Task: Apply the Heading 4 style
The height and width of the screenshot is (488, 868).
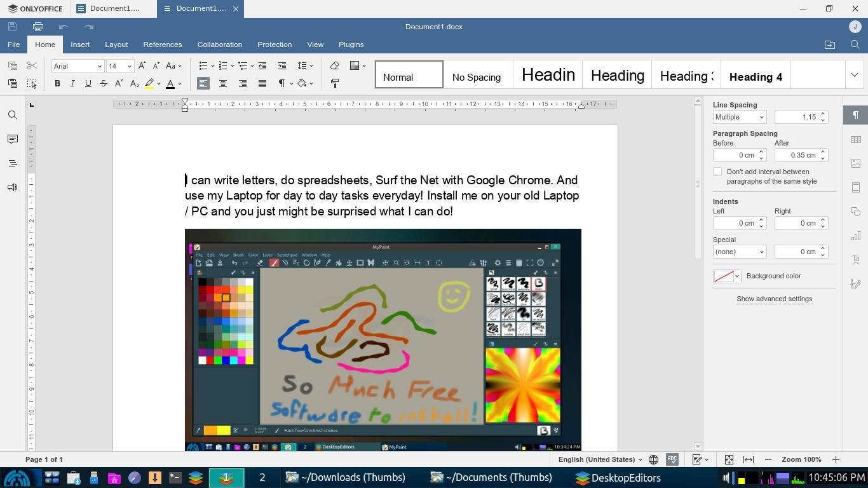Action: (756, 75)
